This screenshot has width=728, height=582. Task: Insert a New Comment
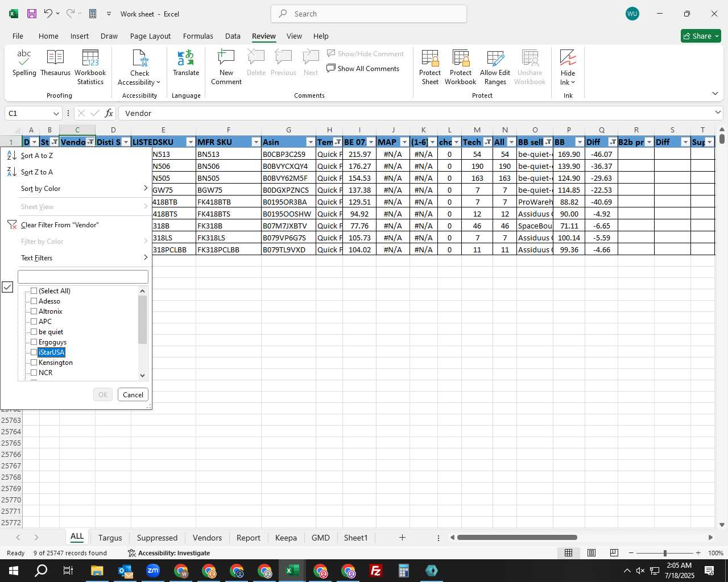click(226, 67)
